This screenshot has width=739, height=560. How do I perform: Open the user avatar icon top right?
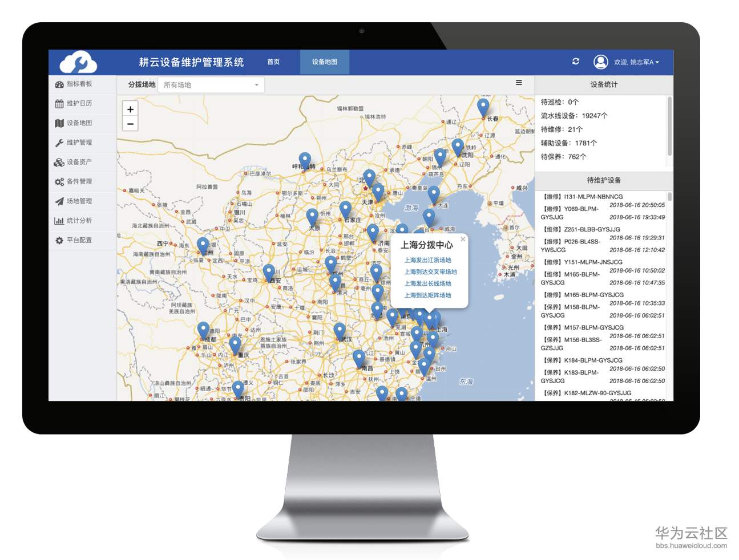coord(600,62)
